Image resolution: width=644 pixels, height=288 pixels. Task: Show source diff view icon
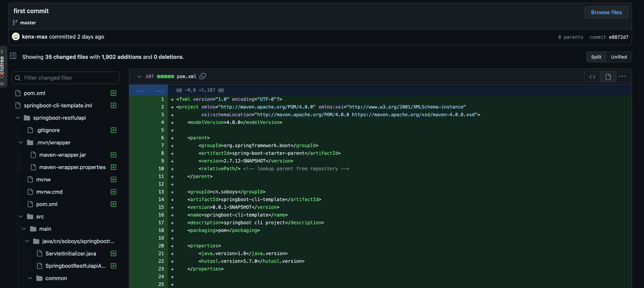pyautogui.click(x=592, y=77)
